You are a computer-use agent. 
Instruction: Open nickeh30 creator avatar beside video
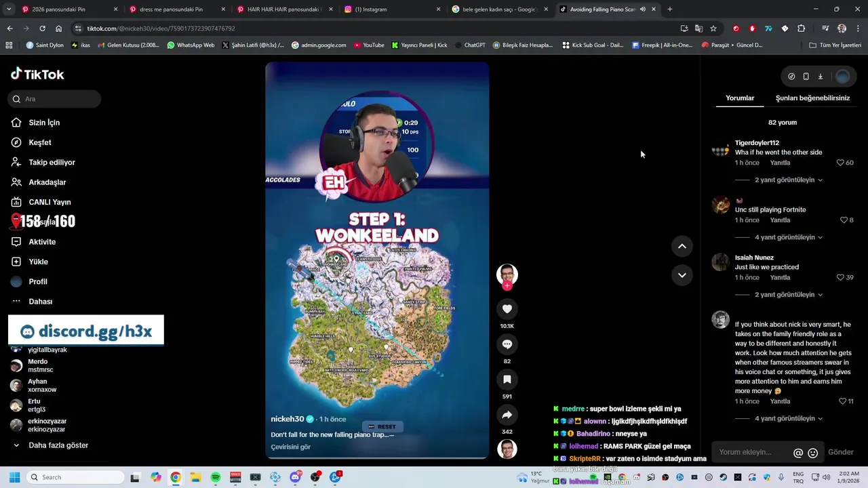(x=507, y=274)
